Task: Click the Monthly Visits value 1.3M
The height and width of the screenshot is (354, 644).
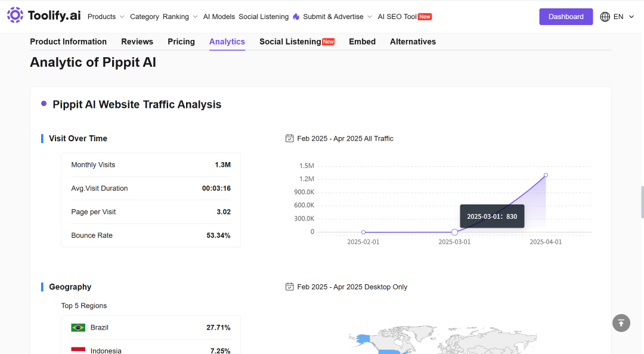Action: pos(222,164)
